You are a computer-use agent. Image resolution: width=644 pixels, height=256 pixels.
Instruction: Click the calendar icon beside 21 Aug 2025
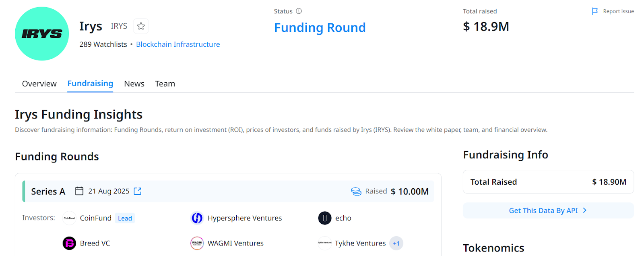pyautogui.click(x=79, y=191)
